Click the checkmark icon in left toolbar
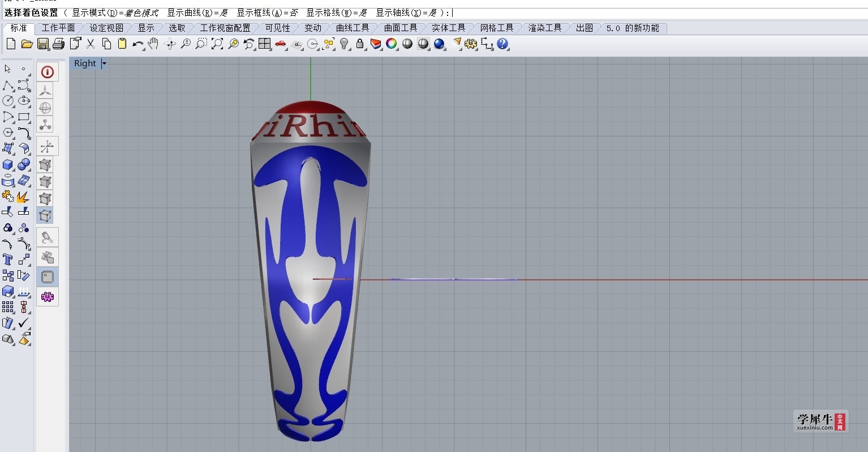 24,323
